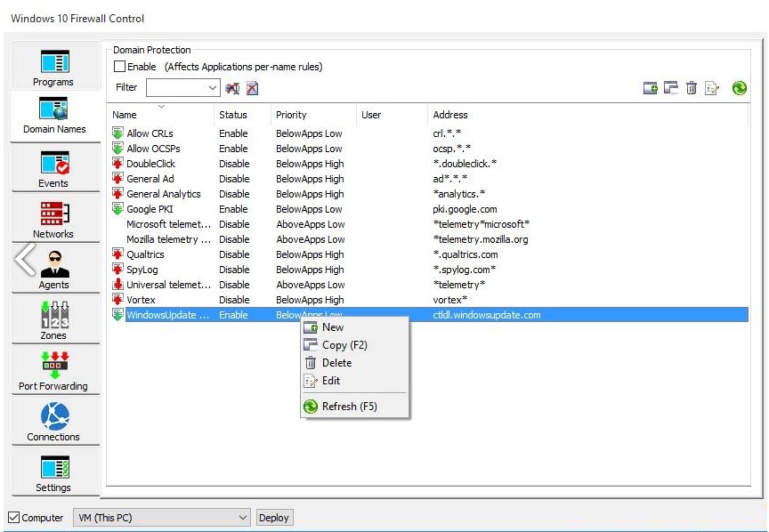This screenshot has width=769, height=532.
Task: Click the DoubleClick red block icon
Action: pos(117,164)
